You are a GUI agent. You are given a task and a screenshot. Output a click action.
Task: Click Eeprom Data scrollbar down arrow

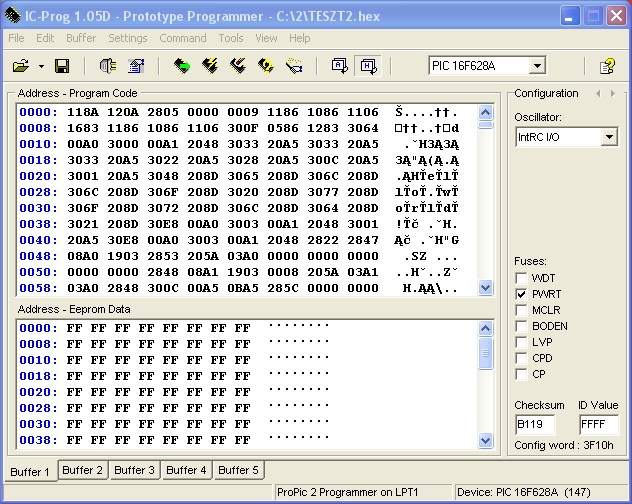(485, 440)
